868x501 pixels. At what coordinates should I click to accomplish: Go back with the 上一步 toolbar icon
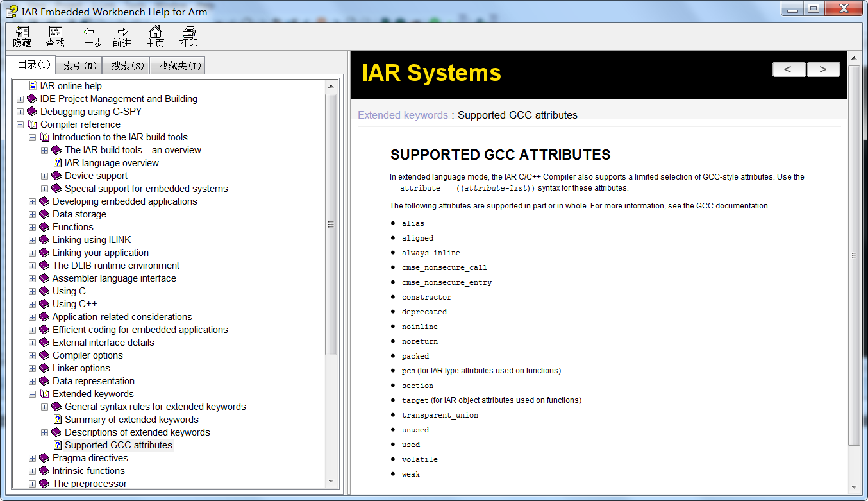click(88, 37)
